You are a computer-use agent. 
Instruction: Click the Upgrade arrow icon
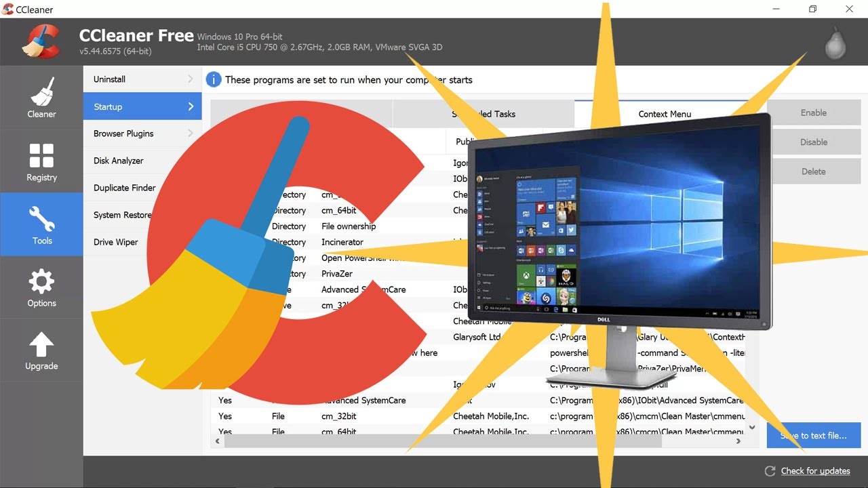tap(41, 344)
